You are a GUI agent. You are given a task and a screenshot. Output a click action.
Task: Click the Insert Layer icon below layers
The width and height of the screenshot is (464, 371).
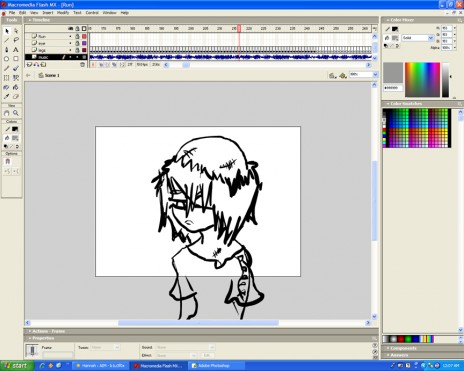pyautogui.click(x=29, y=64)
